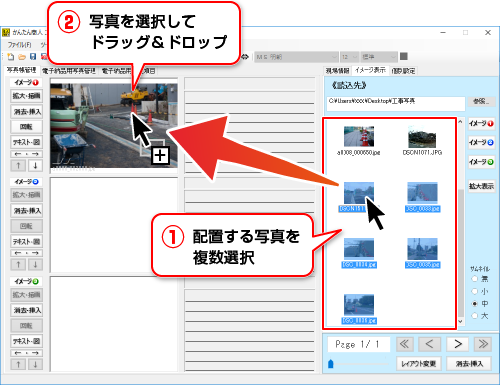
Task: Move image 1 up with the up arrow
Action: tap(18, 165)
